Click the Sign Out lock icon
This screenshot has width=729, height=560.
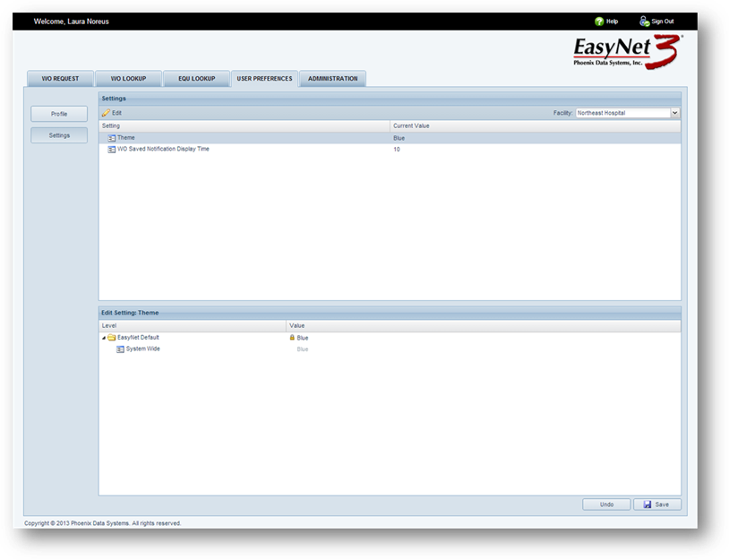point(644,22)
